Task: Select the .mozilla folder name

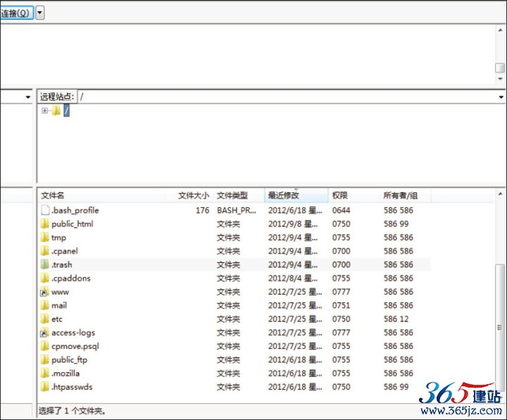Action: coord(65,373)
